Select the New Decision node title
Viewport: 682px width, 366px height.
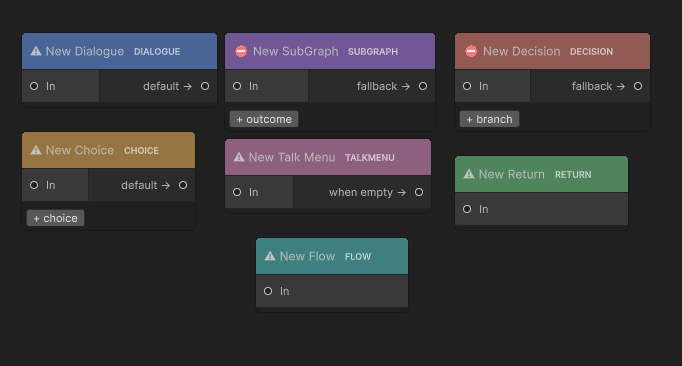[x=522, y=51]
